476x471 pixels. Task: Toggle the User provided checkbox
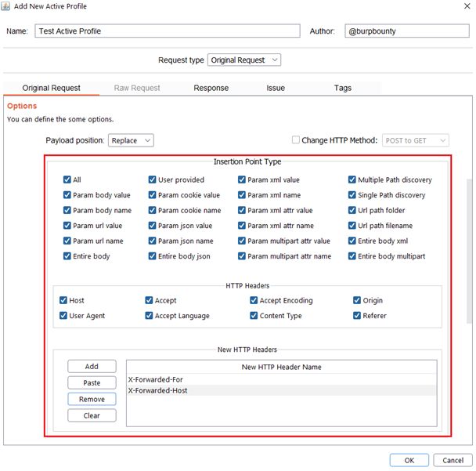click(x=153, y=179)
